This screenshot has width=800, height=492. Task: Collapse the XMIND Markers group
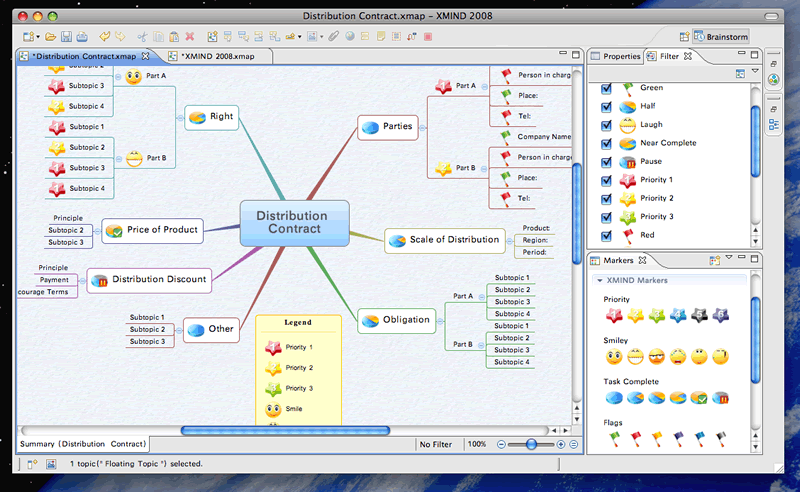pyautogui.click(x=600, y=280)
